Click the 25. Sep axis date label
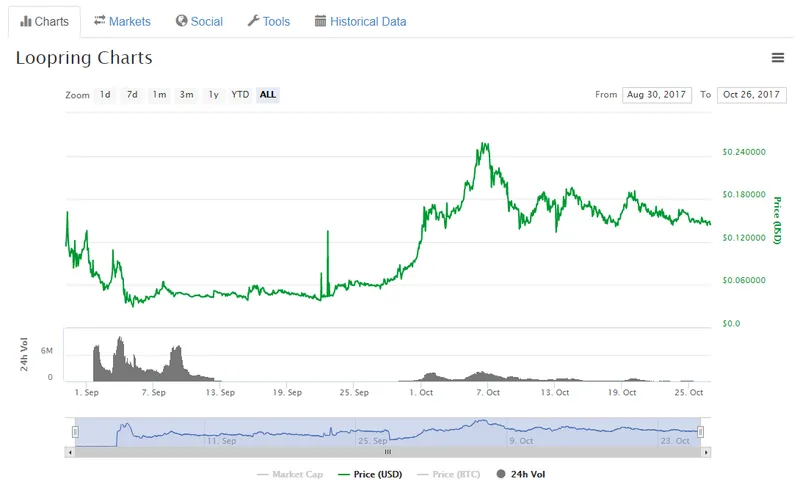 point(354,393)
